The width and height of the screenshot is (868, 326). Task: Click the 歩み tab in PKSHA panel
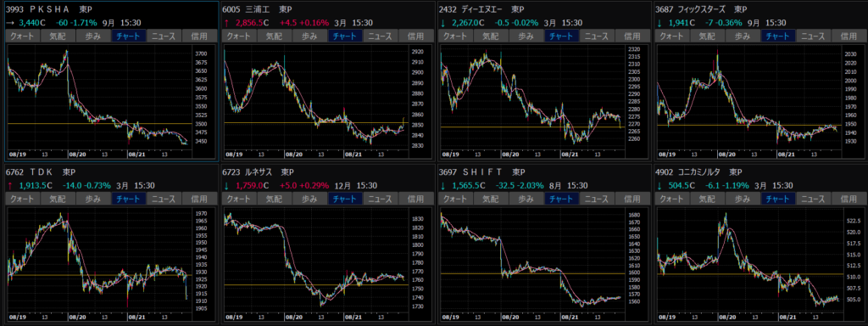point(92,37)
